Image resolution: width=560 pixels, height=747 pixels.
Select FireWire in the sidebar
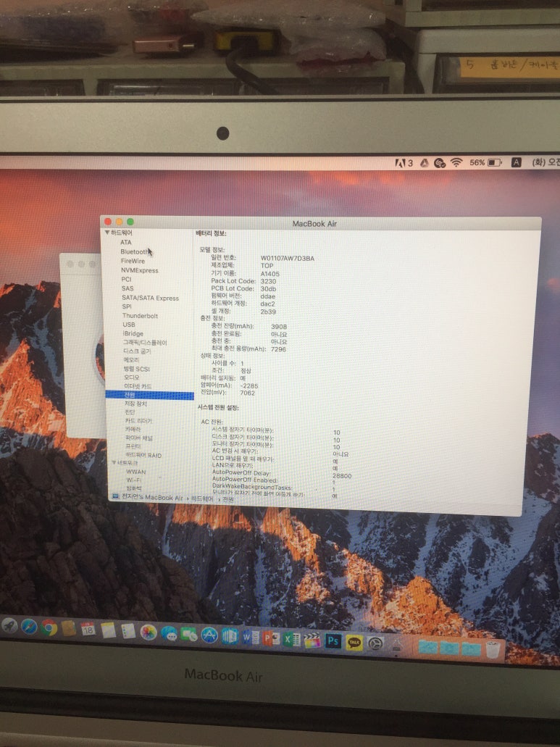coord(133,261)
